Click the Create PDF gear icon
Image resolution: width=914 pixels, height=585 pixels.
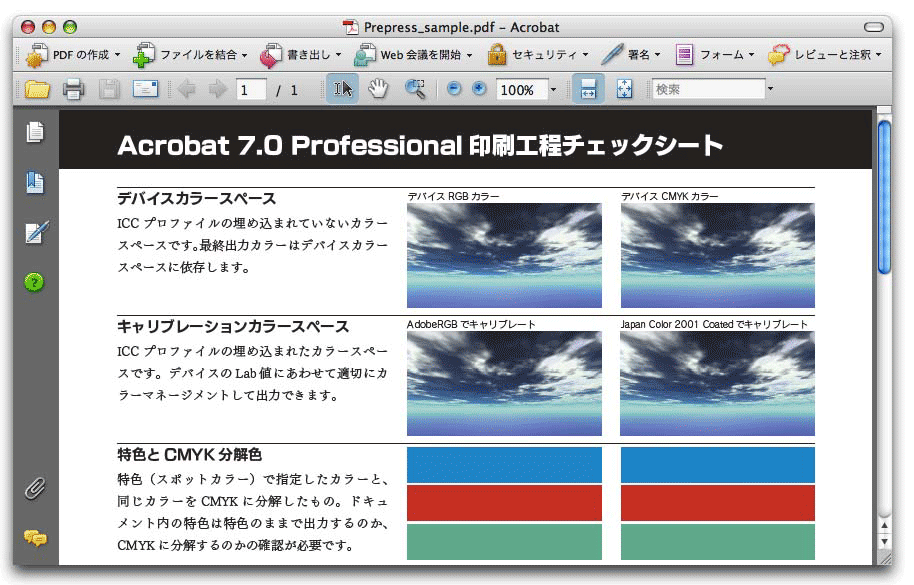tap(37, 55)
